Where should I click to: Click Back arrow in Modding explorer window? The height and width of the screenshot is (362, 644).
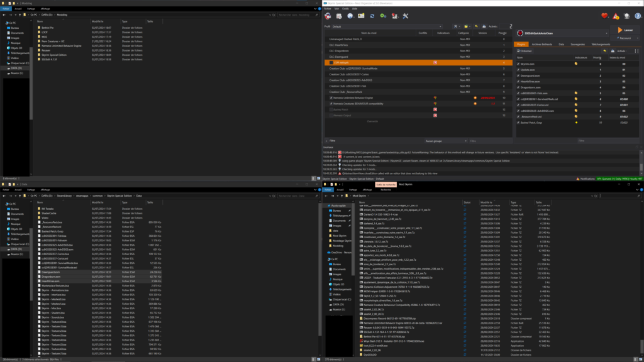click(x=4, y=15)
